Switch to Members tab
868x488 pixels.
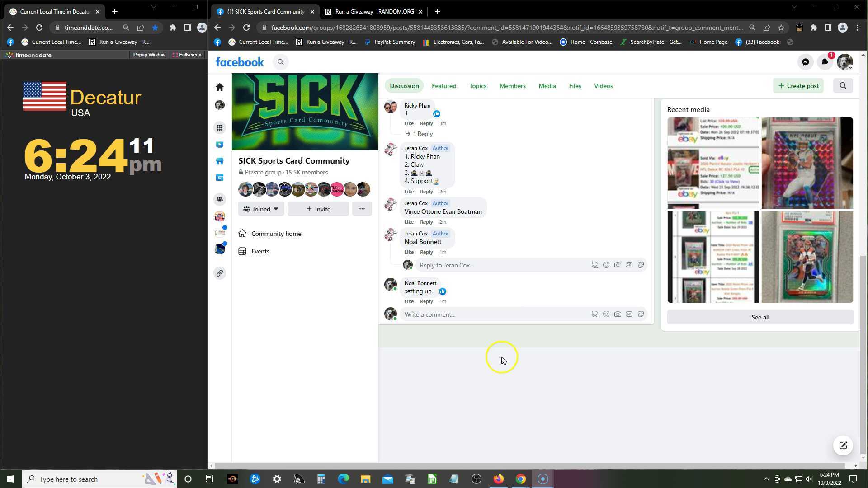(x=512, y=86)
